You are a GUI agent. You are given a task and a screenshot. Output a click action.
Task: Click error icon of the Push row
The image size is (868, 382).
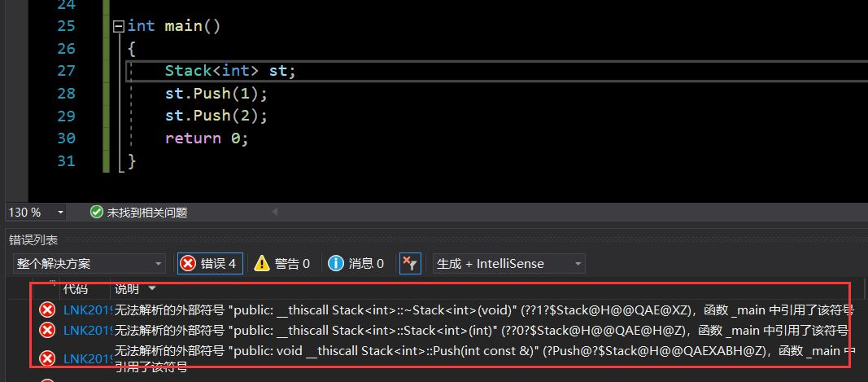pos(48,358)
